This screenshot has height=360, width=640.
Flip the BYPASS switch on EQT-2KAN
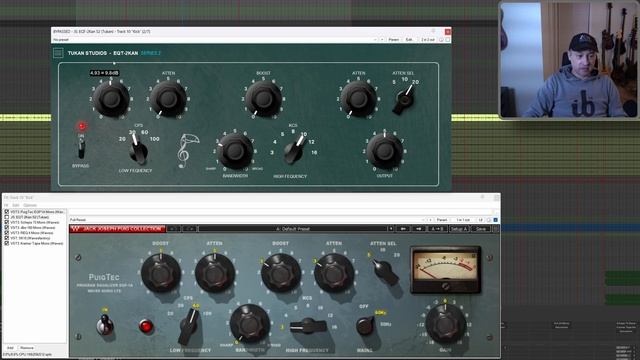point(81,148)
